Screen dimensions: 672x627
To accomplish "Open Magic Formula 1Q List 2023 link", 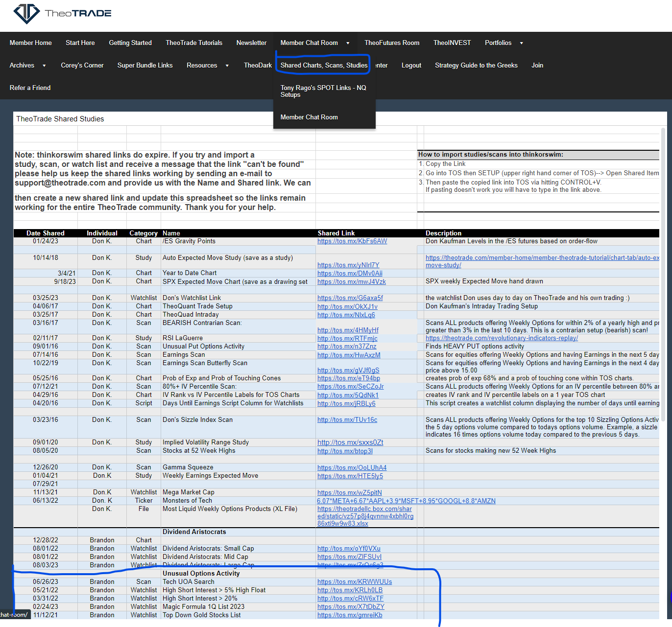I will [351, 607].
